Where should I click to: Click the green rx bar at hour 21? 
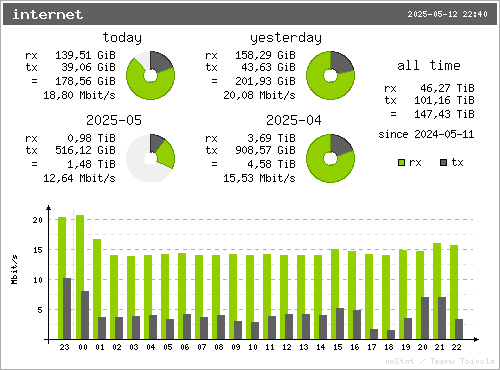[437, 291]
